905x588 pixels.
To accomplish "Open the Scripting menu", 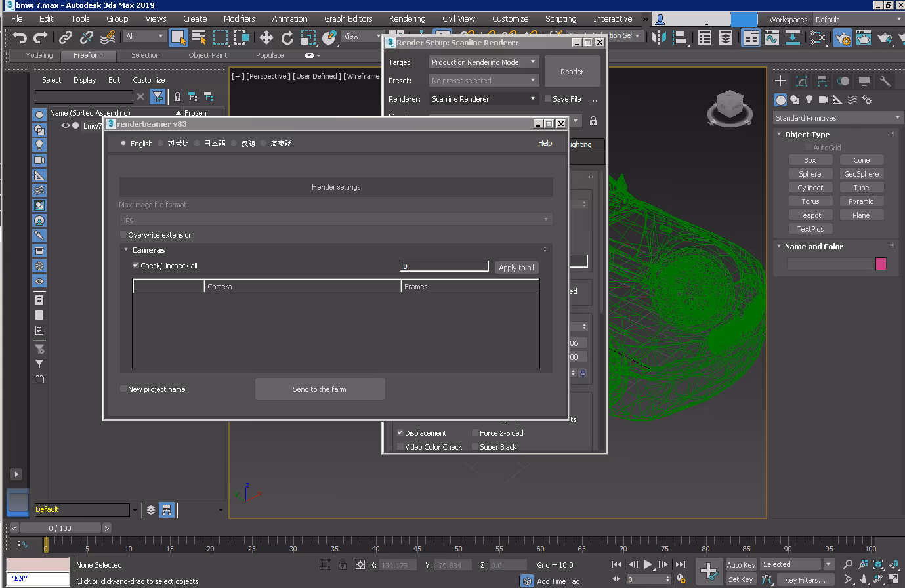I will 561,19.
